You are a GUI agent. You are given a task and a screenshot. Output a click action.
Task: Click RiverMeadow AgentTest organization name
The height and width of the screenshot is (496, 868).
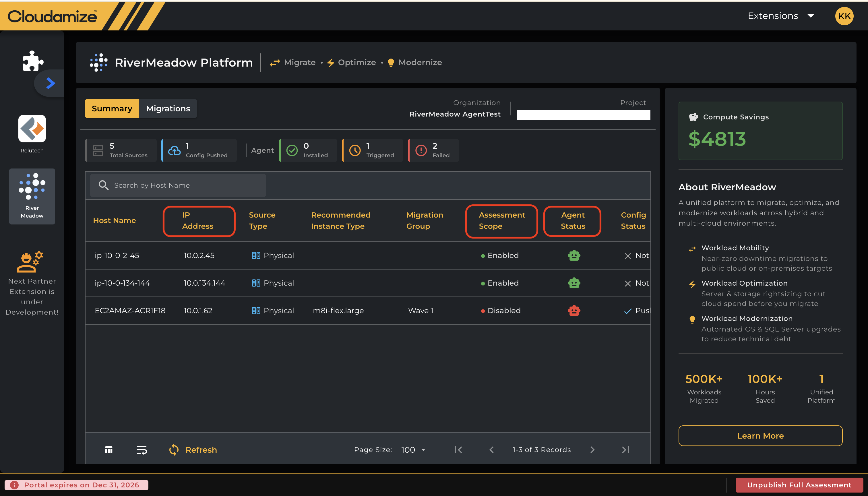coord(455,114)
